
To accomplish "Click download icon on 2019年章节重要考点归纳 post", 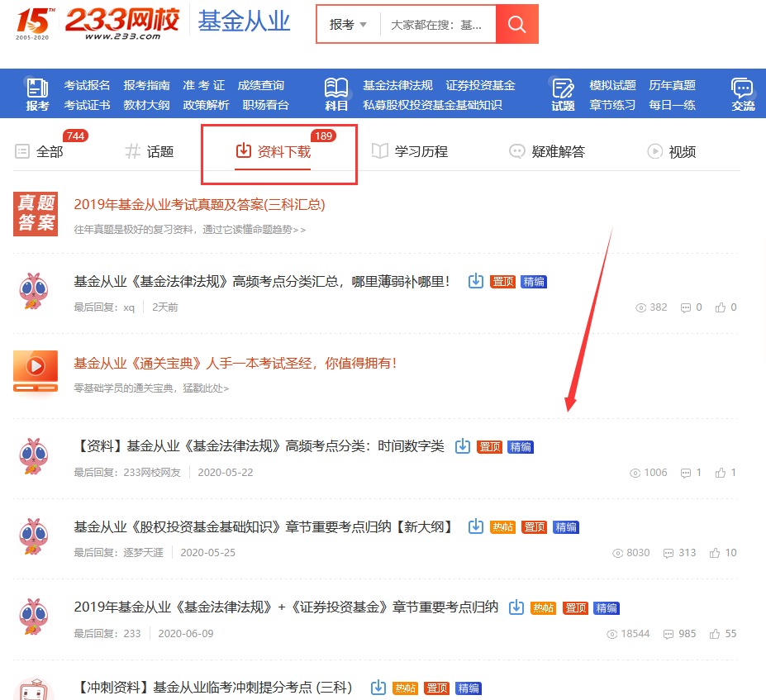I will 516,607.
